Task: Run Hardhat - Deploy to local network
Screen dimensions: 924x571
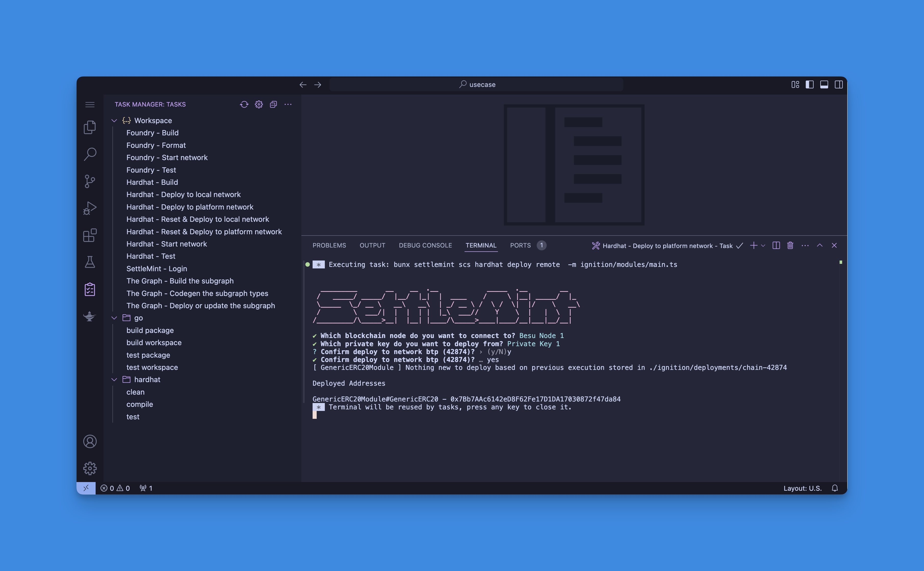Action: point(184,194)
